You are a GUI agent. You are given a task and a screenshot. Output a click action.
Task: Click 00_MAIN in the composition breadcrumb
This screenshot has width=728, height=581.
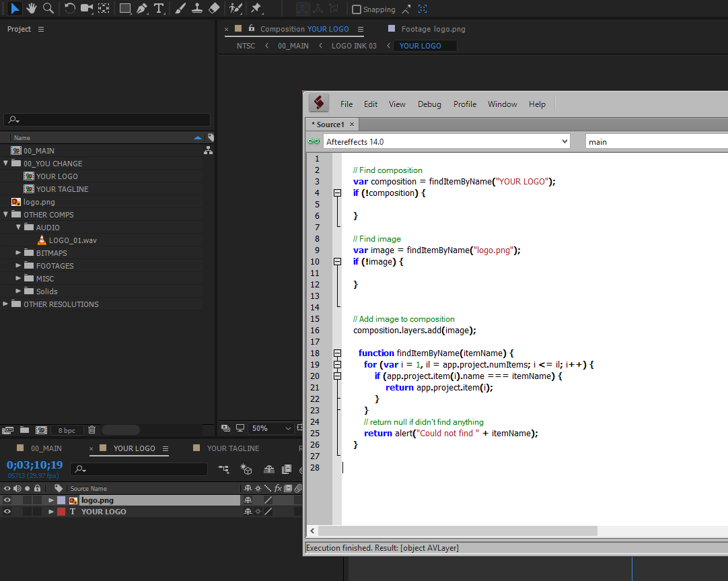pyautogui.click(x=293, y=46)
